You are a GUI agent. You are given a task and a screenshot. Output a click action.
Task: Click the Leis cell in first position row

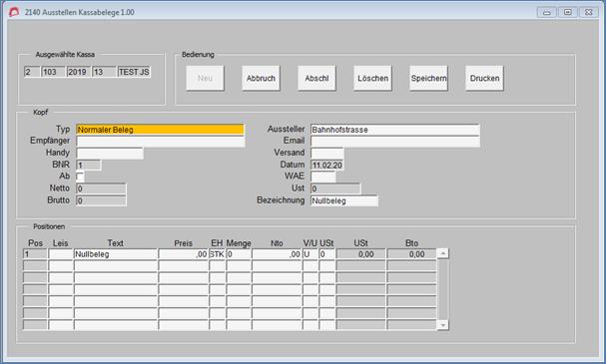pyautogui.click(x=61, y=254)
